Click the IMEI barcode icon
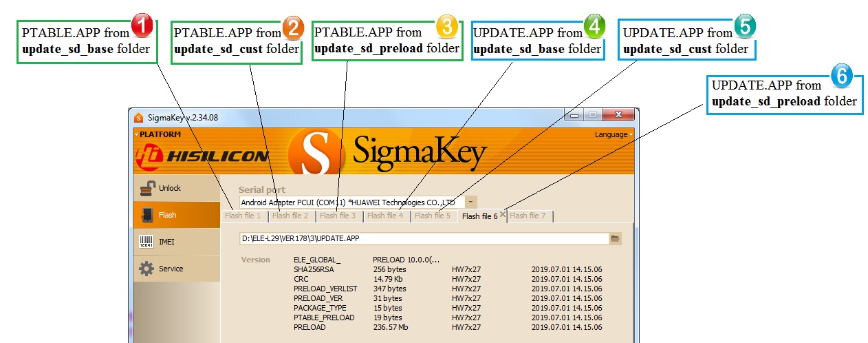Viewport: 868px width, 343px height. pos(147,242)
